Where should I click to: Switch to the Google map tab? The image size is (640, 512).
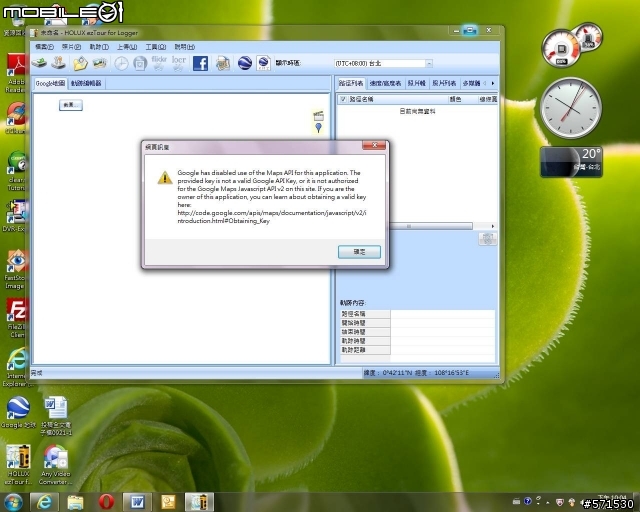(50, 83)
